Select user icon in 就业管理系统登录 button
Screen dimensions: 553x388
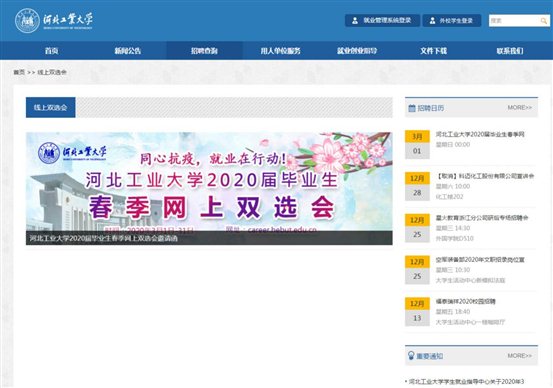tap(355, 21)
